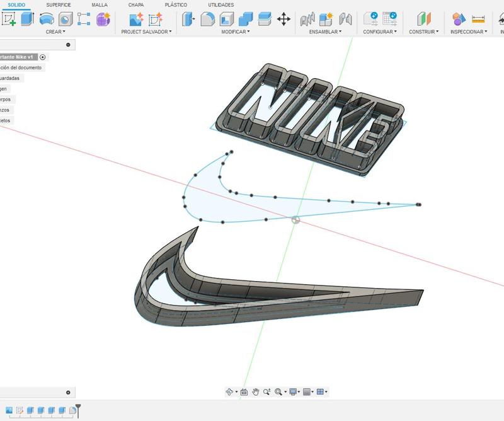Open the Configuración del documento item

(x=21, y=67)
